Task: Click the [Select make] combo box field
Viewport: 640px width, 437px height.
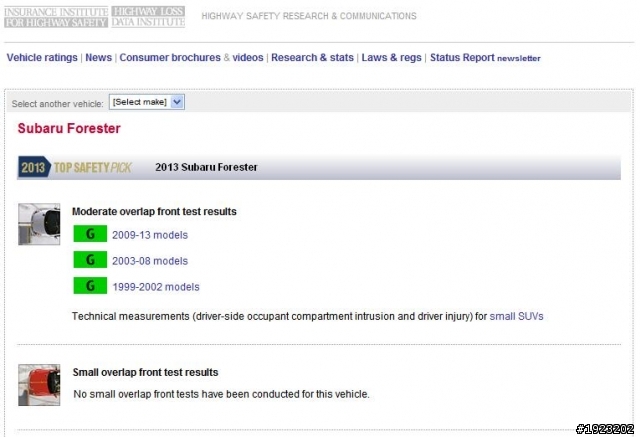Action: (147, 102)
